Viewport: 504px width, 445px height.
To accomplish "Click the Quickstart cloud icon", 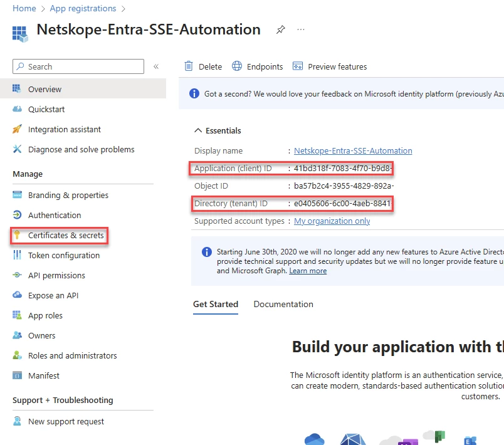I will click(17, 109).
